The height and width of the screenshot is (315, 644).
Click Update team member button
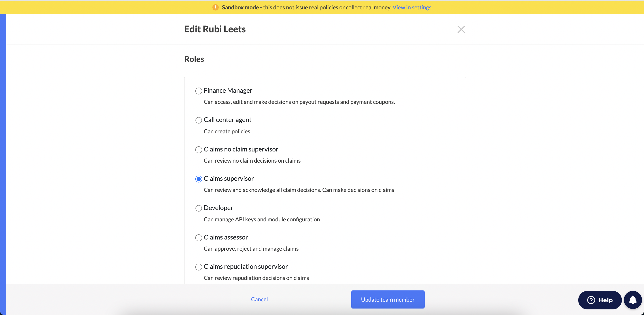(388, 299)
